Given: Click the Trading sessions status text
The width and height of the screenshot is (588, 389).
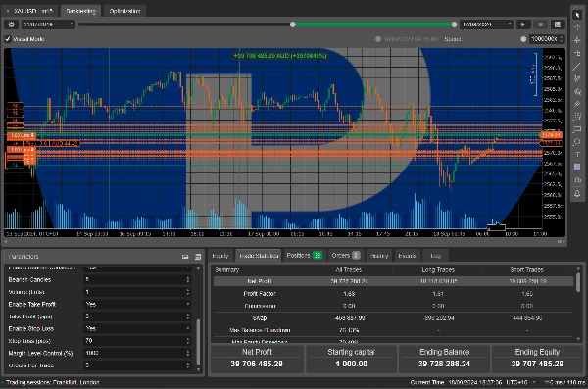Looking at the screenshot, I should point(53,382).
